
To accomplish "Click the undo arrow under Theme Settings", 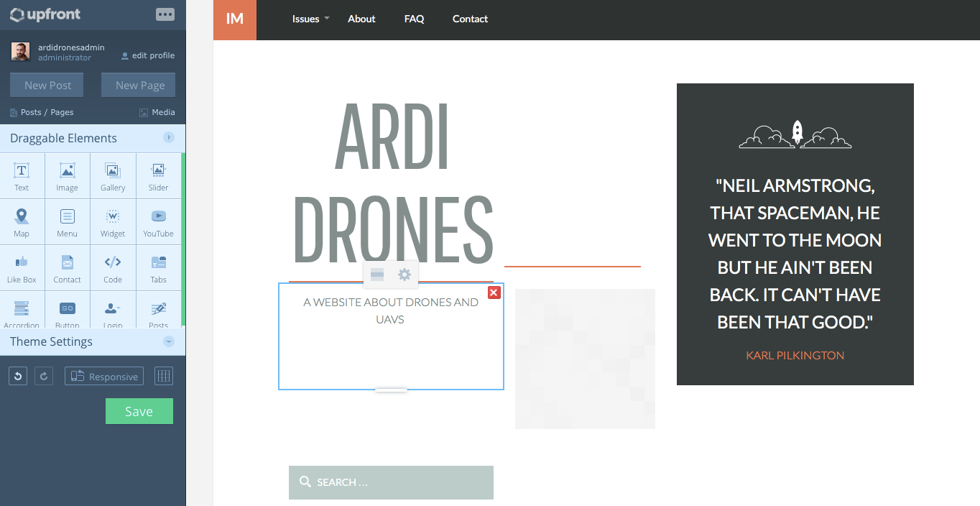I will point(17,375).
